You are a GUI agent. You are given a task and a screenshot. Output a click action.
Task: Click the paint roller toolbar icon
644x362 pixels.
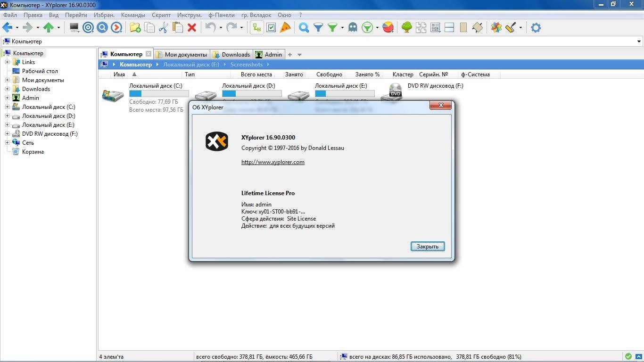point(511,28)
